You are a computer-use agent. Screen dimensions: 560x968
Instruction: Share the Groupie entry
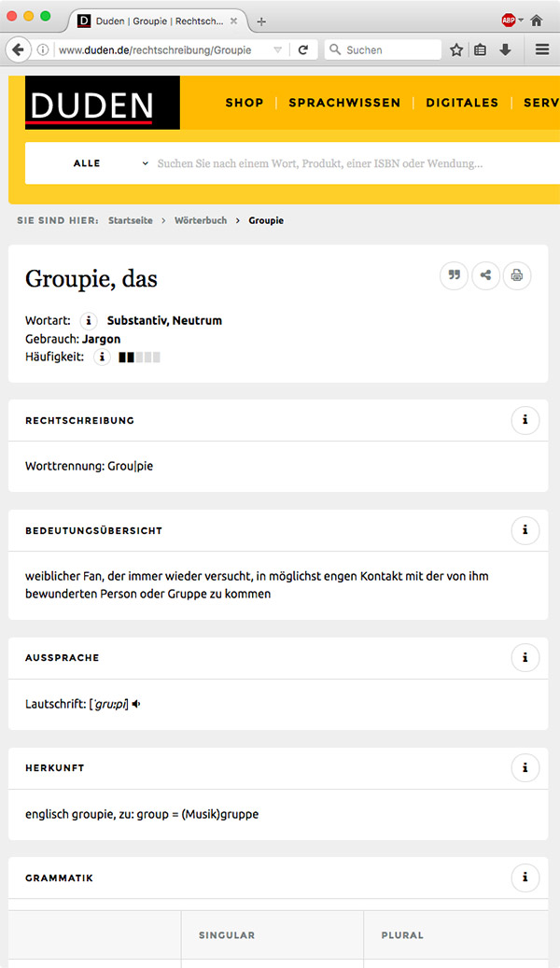point(486,275)
